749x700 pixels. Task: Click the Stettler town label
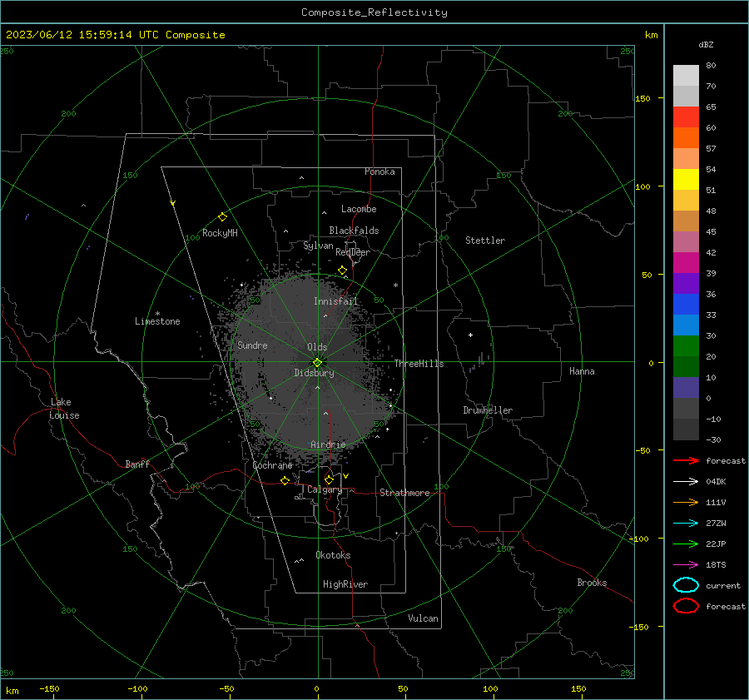point(485,241)
